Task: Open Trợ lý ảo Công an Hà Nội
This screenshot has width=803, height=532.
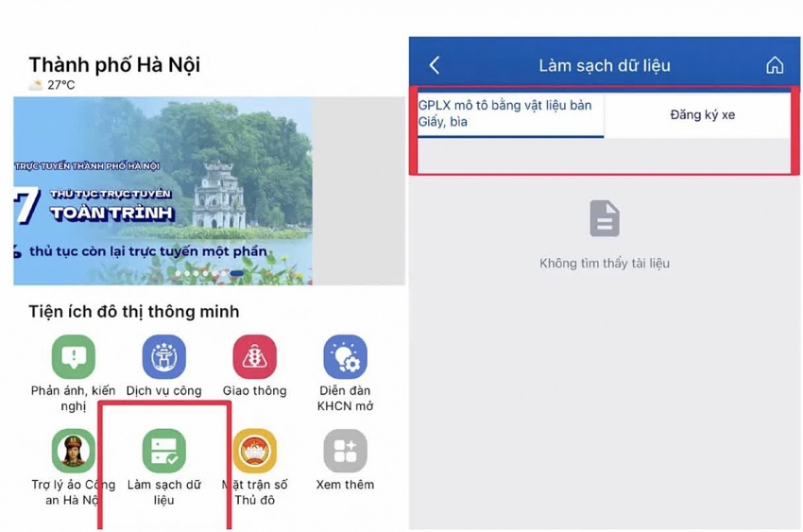Action: [x=74, y=451]
